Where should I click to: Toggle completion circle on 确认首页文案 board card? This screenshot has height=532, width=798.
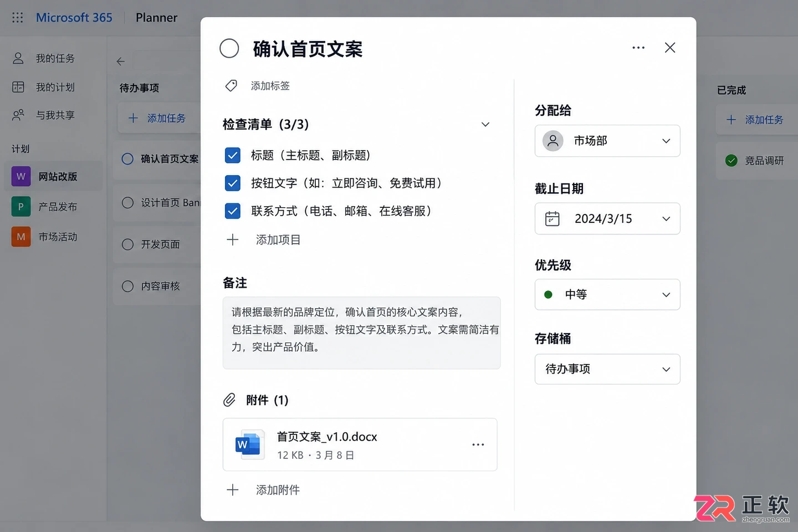click(127, 159)
